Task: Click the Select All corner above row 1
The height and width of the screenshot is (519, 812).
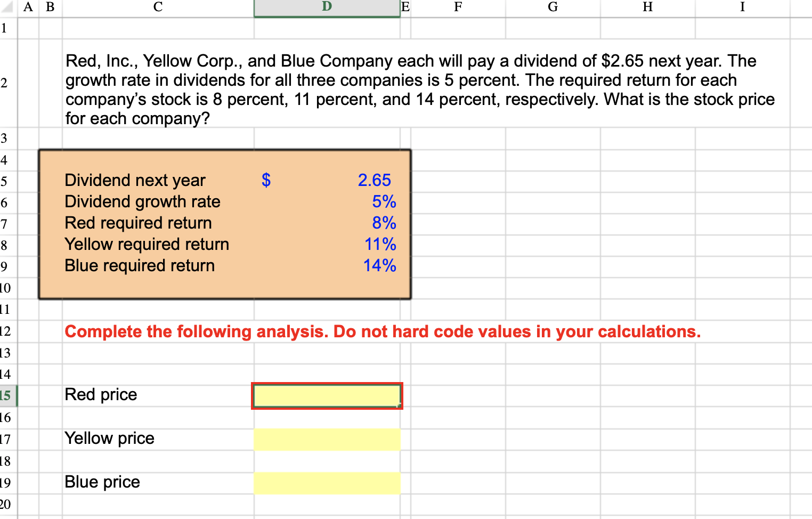Action: click(7, 7)
